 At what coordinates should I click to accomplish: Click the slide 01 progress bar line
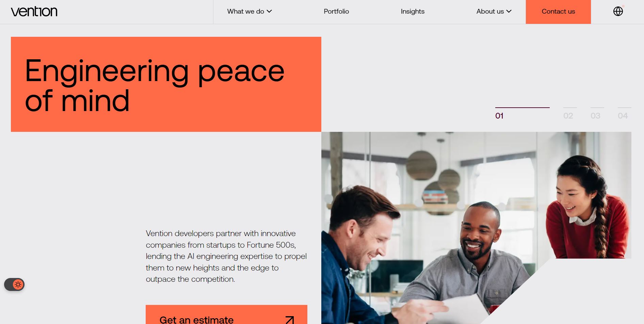(x=522, y=108)
